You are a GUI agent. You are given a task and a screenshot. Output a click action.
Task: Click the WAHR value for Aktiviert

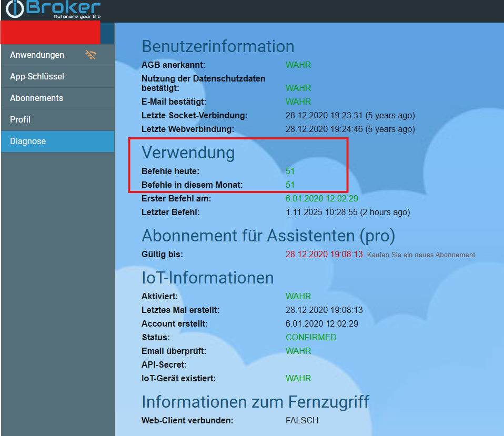tap(298, 296)
